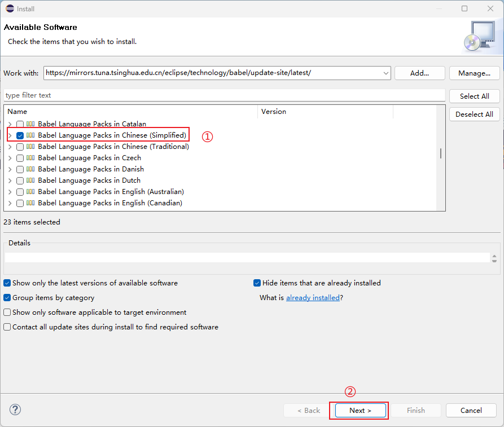The width and height of the screenshot is (504, 427).
Task: Toggle Group items by category checkbox
Action: (7, 297)
